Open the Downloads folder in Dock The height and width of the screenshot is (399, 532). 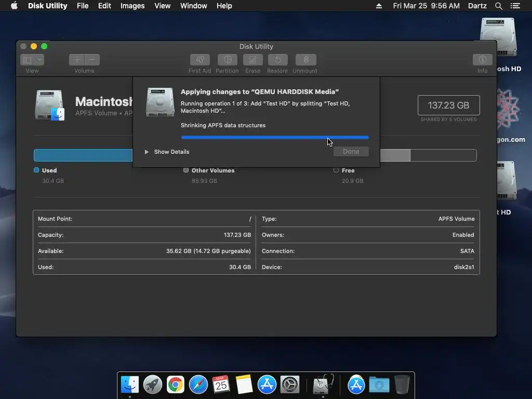pyautogui.click(x=379, y=385)
